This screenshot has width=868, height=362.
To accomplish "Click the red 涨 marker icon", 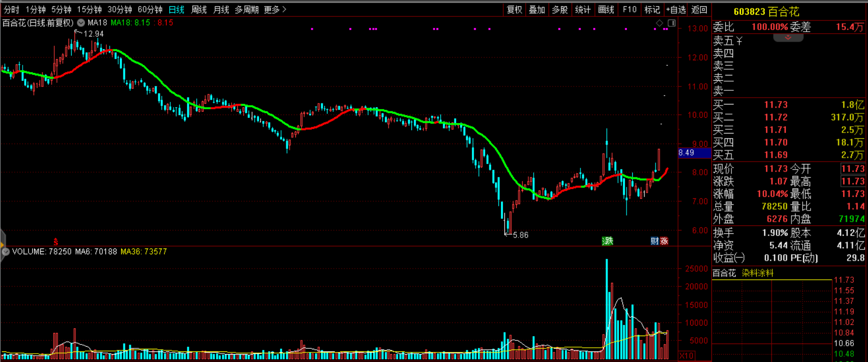I will point(664,241).
